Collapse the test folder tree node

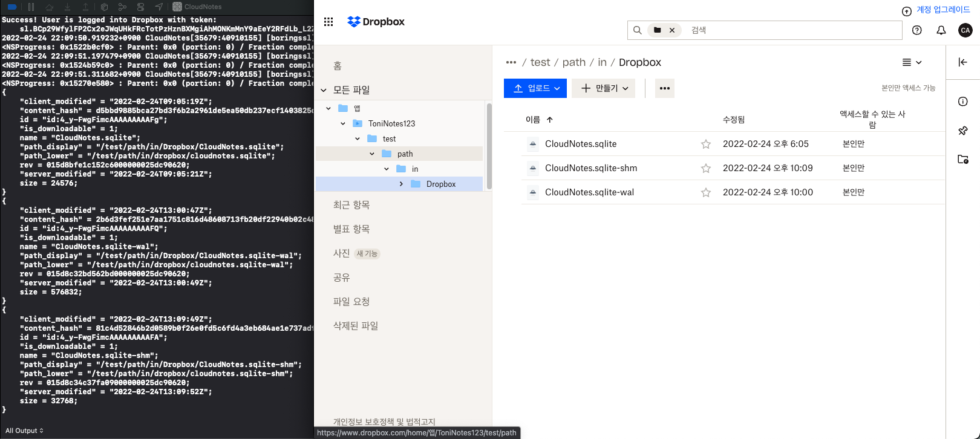coord(358,138)
